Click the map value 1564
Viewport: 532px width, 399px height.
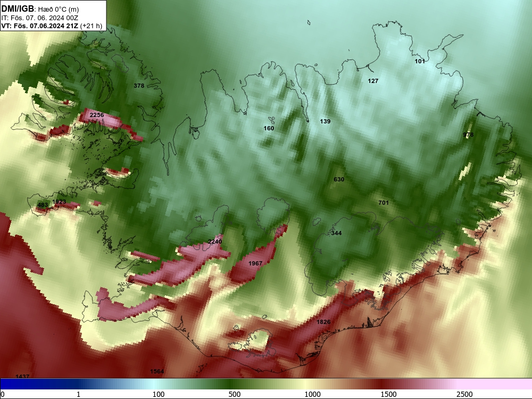[157, 371]
